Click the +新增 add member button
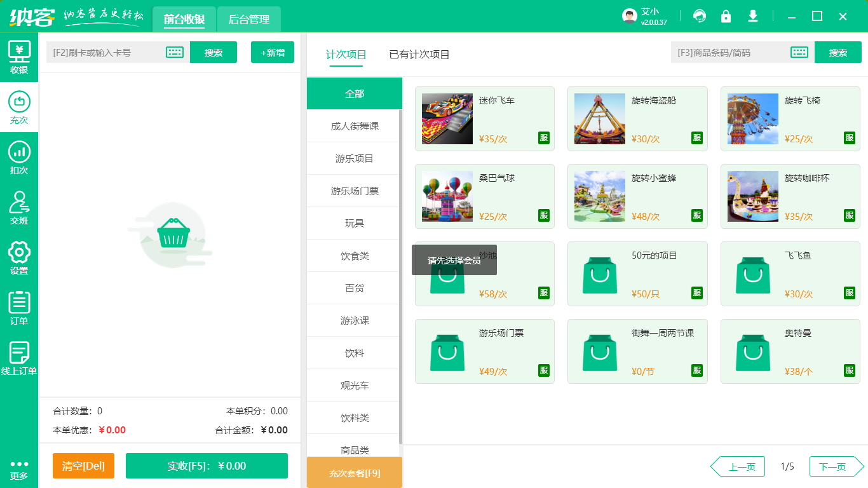This screenshot has height=488, width=868. point(273,52)
